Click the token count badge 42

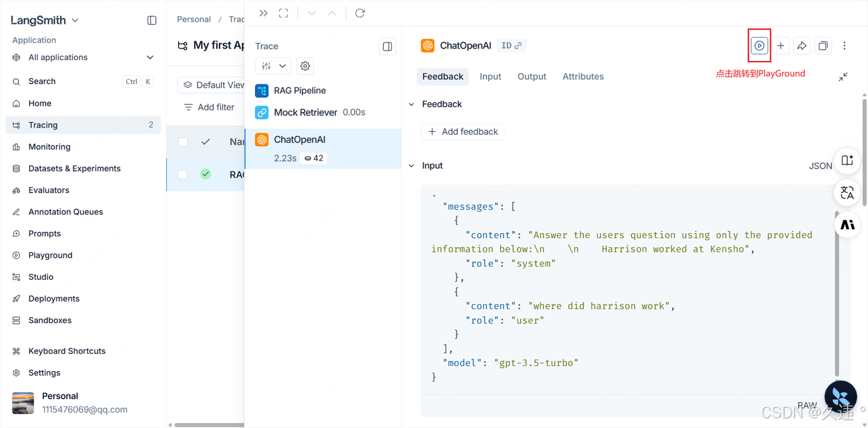pos(314,158)
